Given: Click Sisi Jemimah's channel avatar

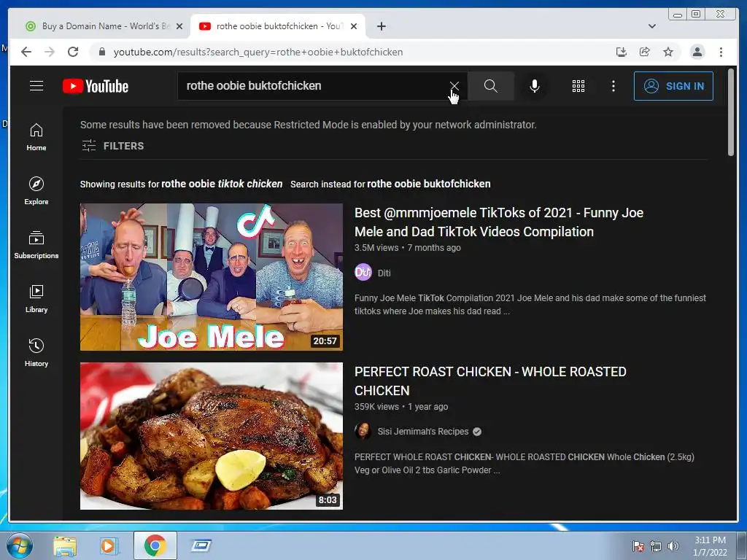Looking at the screenshot, I should pos(363,431).
